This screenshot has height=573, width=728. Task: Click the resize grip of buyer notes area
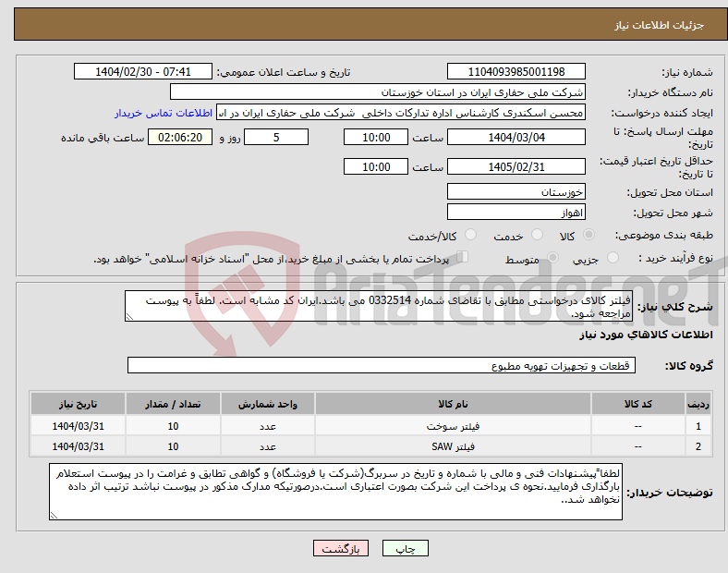[54, 516]
